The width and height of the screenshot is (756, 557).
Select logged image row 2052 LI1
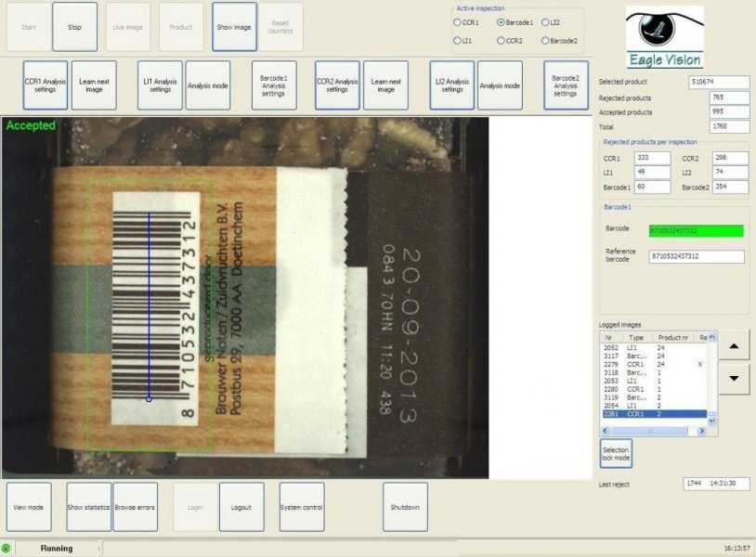654,347
